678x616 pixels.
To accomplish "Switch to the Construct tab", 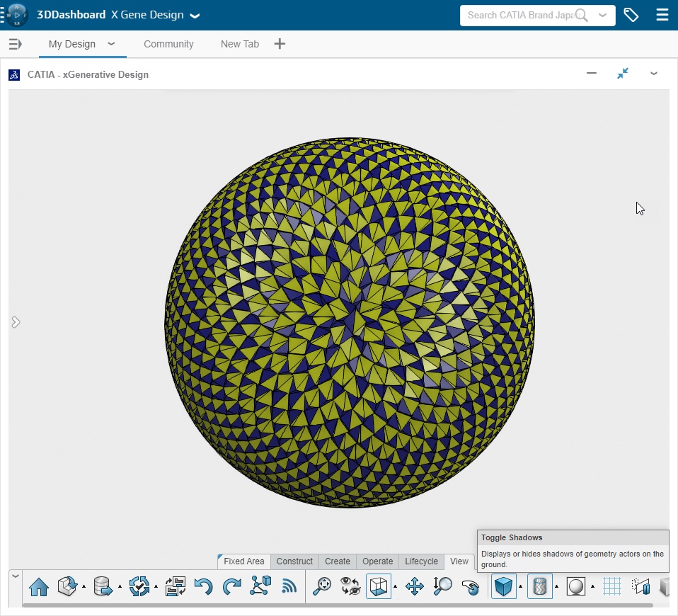I will coord(294,561).
